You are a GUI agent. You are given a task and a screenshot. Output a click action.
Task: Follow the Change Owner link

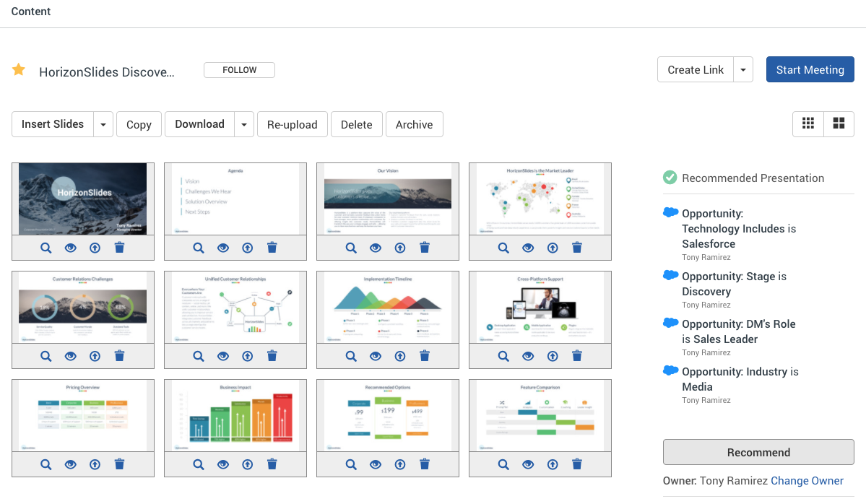[807, 480]
